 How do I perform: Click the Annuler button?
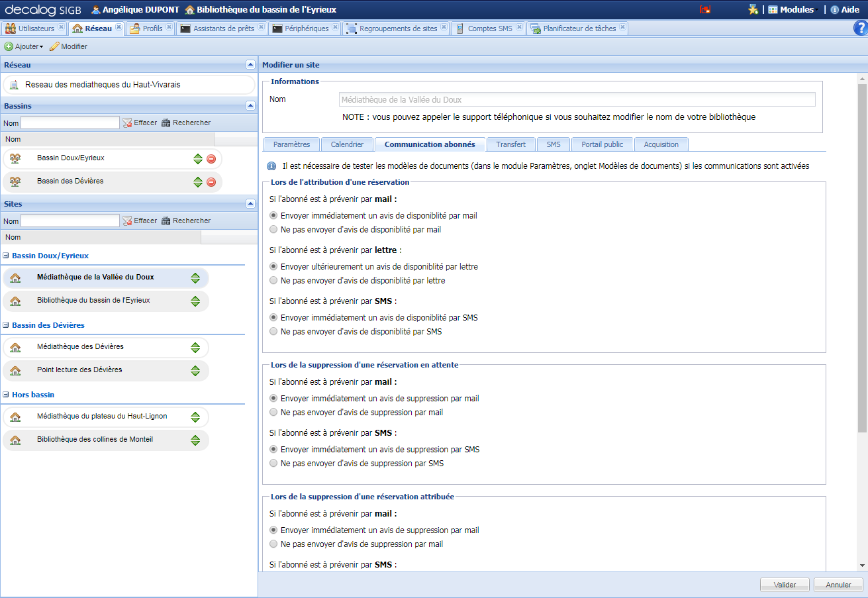point(838,585)
